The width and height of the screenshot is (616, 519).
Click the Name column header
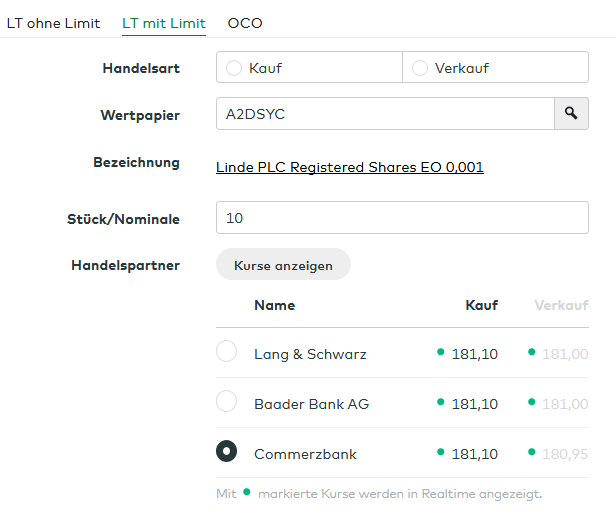coord(274,305)
